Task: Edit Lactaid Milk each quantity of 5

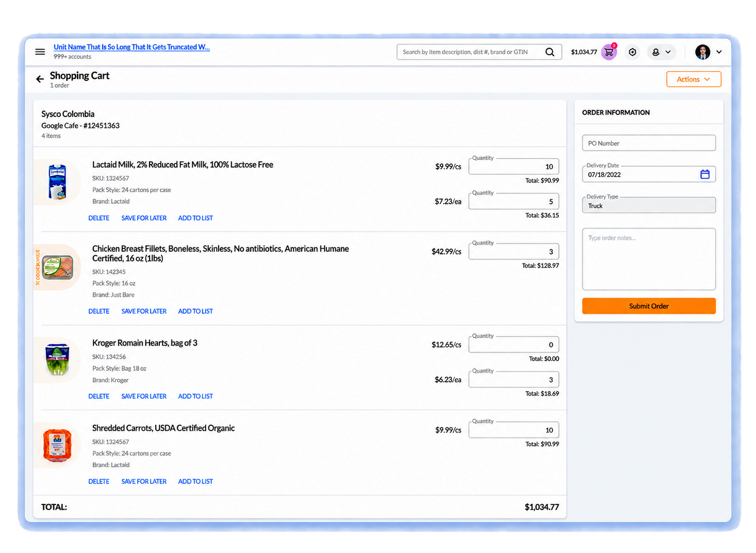Action: pos(514,202)
